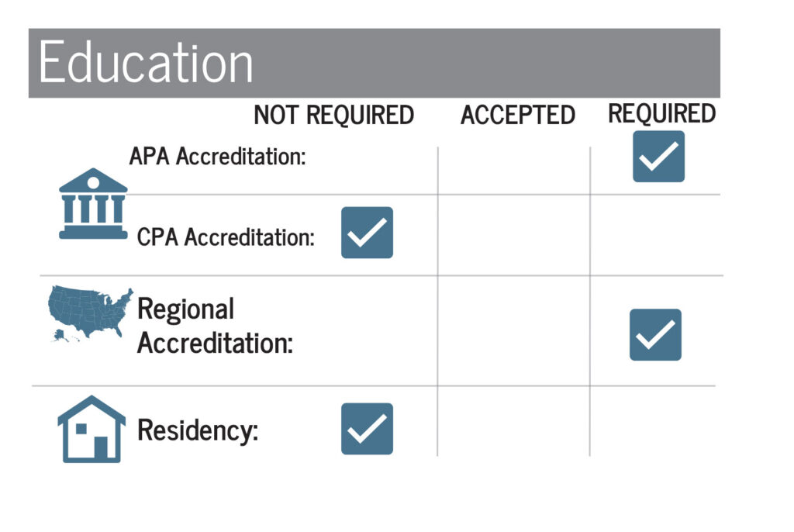
Task: Select the ACCEPTED column header
Action: (517, 115)
